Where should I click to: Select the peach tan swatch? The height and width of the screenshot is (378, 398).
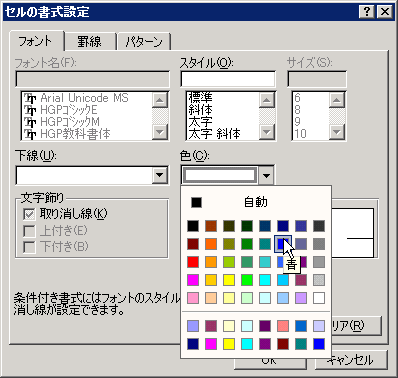211,298
